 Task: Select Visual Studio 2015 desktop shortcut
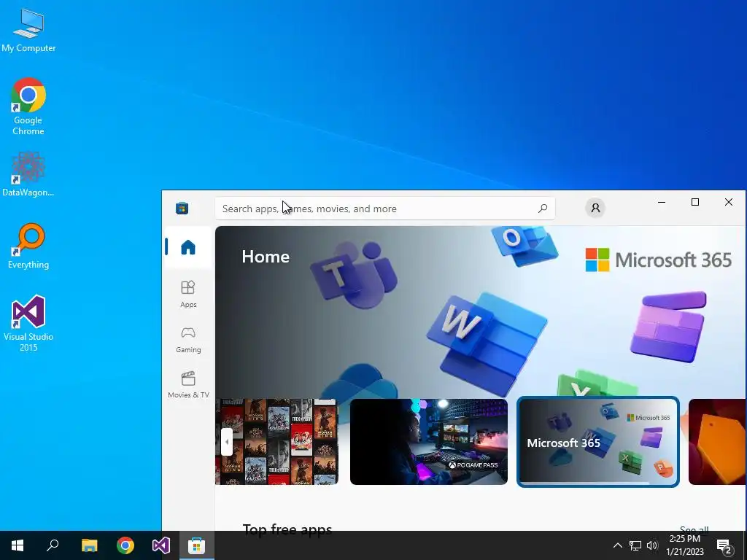tap(28, 324)
